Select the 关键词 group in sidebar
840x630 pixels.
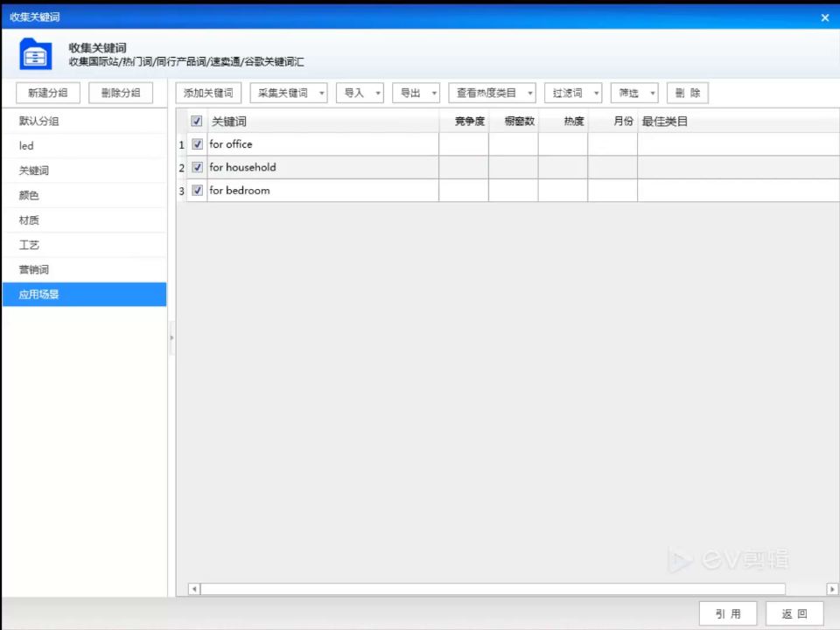[85, 171]
